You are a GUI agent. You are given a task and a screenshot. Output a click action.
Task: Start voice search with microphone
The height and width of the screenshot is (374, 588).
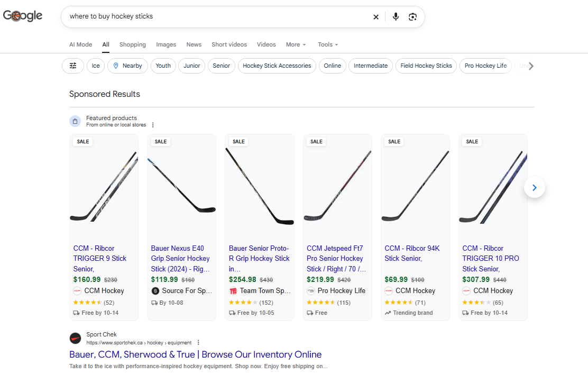[396, 16]
